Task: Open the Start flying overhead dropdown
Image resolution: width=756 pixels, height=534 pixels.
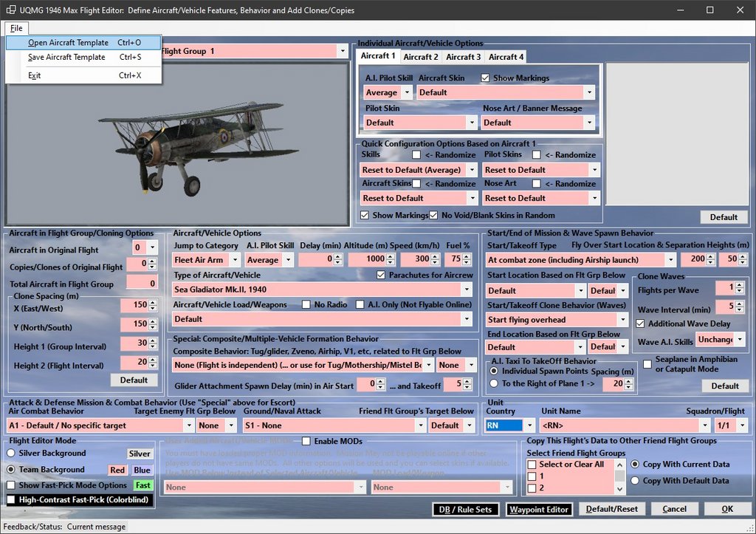Action: pos(623,319)
